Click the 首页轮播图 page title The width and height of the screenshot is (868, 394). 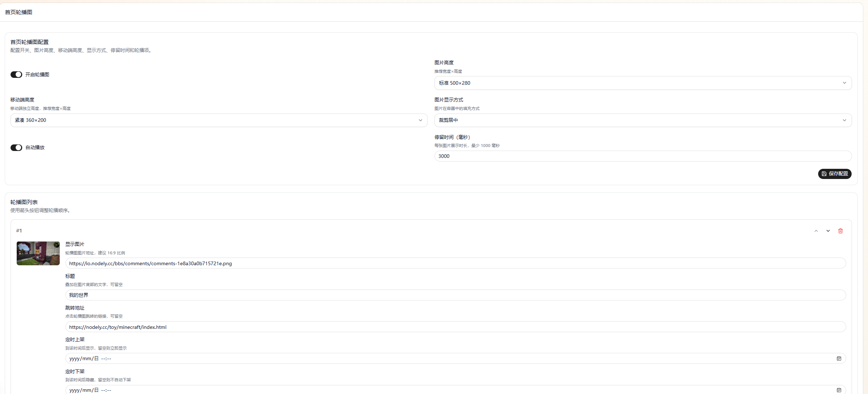[x=19, y=12]
